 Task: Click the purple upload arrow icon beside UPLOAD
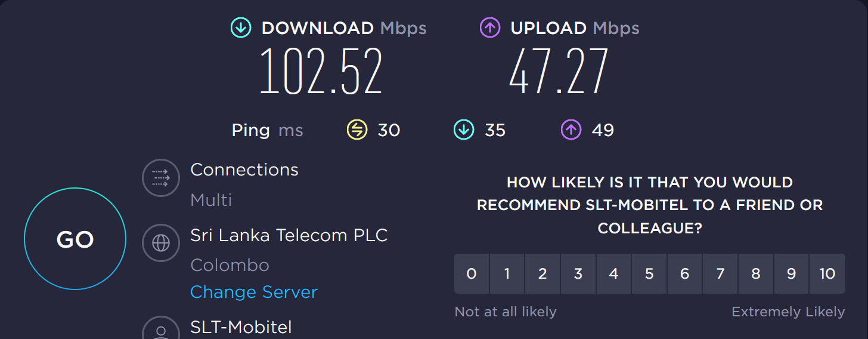tap(489, 27)
